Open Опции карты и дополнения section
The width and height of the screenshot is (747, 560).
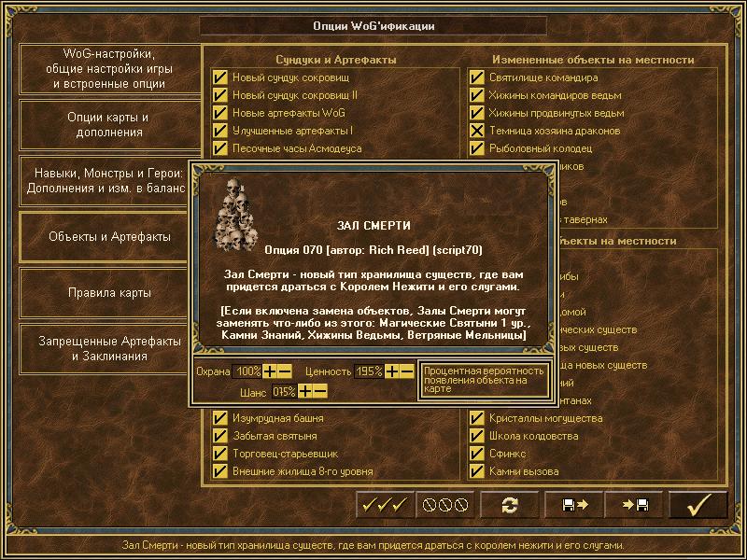[109, 125]
